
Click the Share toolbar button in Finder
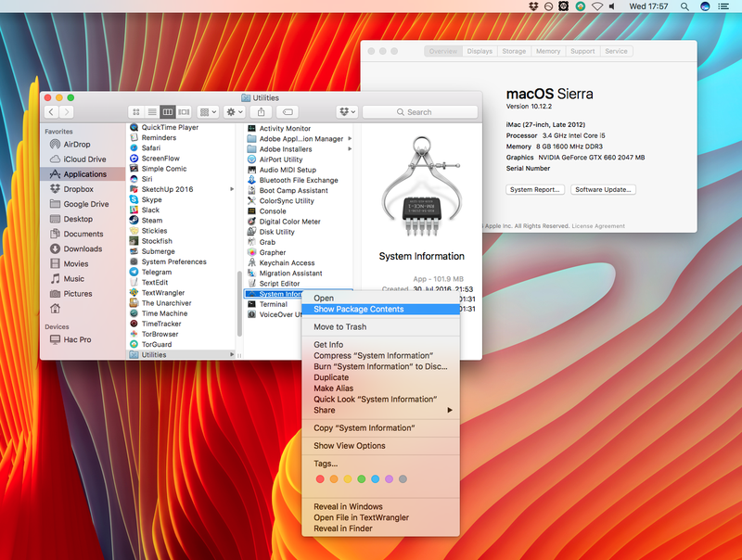click(261, 112)
